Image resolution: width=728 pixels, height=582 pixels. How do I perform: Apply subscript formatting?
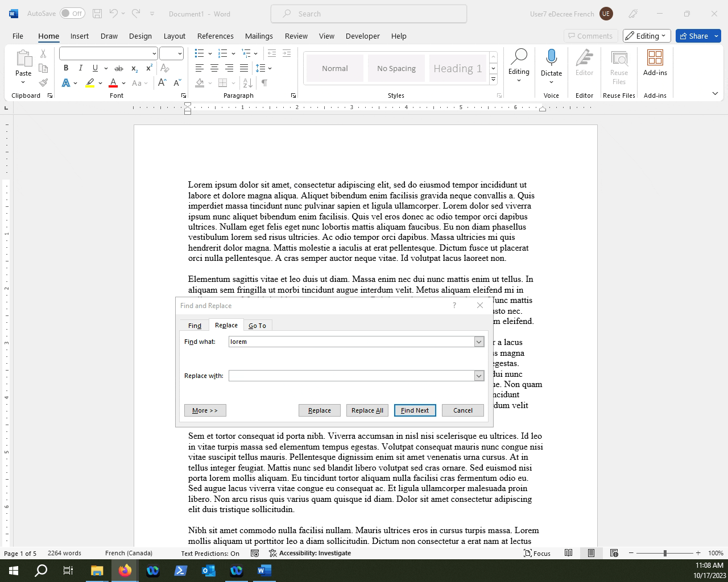point(134,68)
